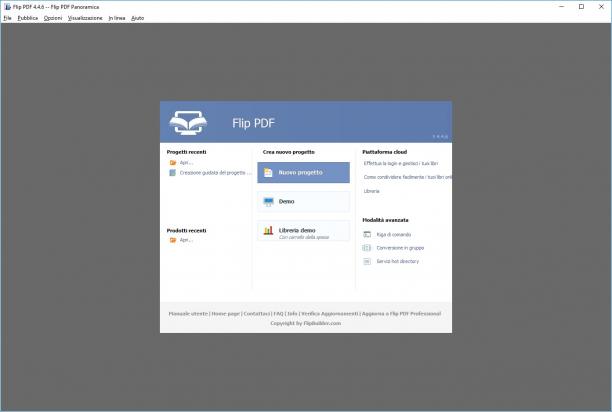The image size is (612, 412).
Task: Click the Nuovo progetto button
Action: pyautogui.click(x=303, y=172)
